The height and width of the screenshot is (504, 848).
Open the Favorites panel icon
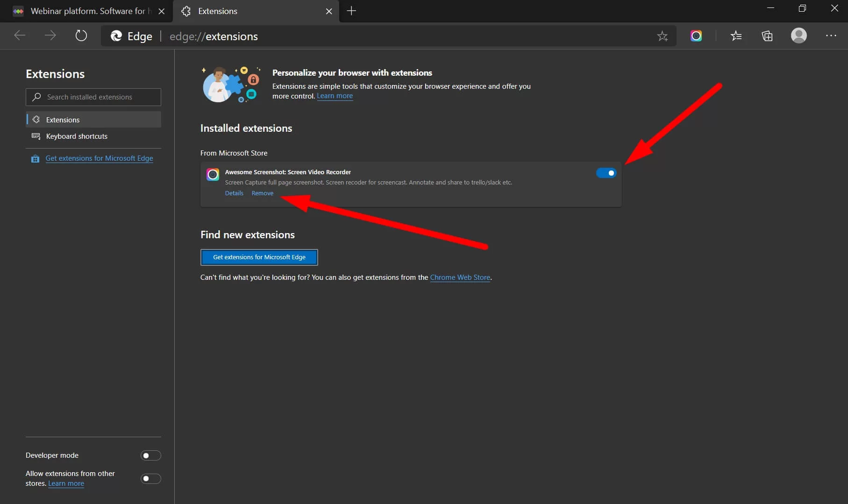(736, 36)
